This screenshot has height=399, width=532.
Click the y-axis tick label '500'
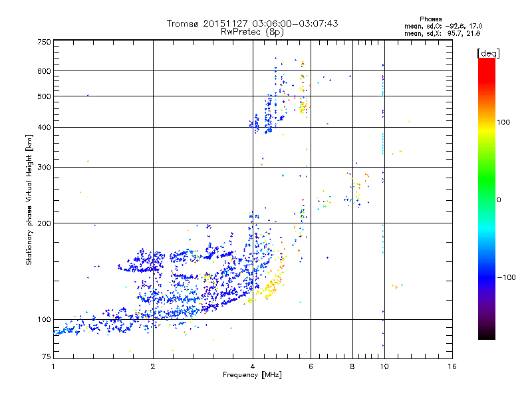pos(44,96)
